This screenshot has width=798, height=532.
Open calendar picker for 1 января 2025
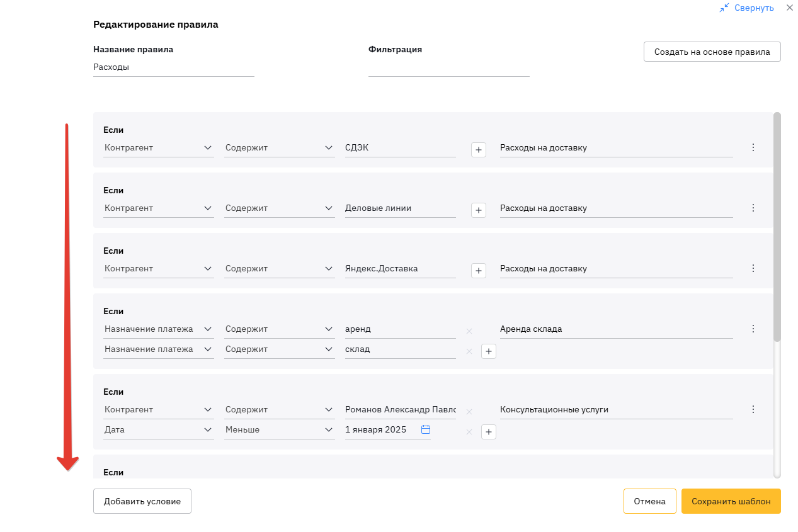tap(426, 429)
